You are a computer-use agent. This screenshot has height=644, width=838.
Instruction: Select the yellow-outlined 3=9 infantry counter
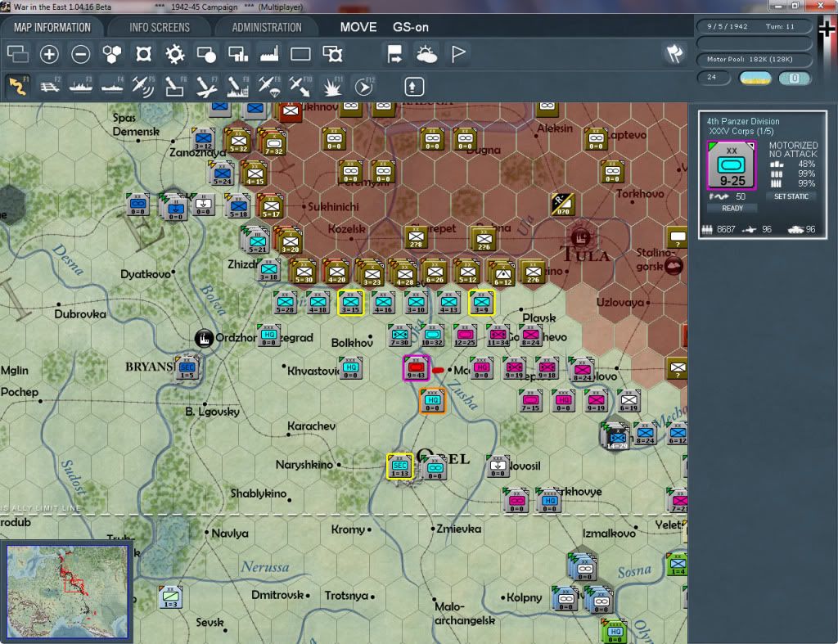click(481, 303)
